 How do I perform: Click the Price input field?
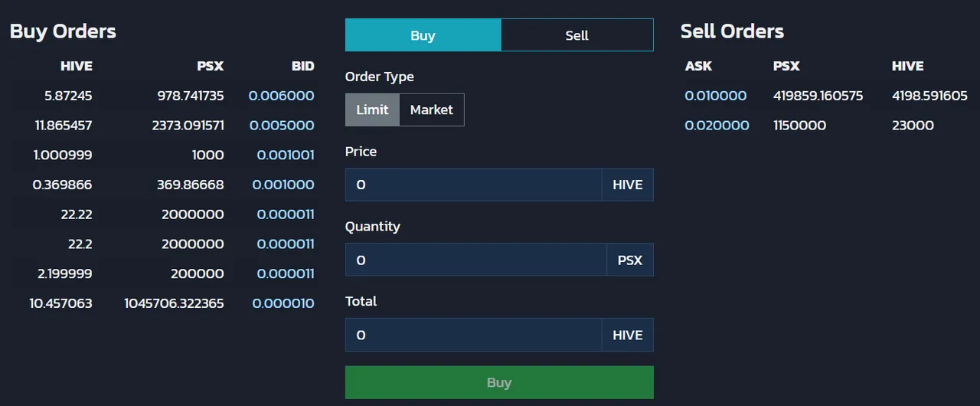[x=473, y=185]
